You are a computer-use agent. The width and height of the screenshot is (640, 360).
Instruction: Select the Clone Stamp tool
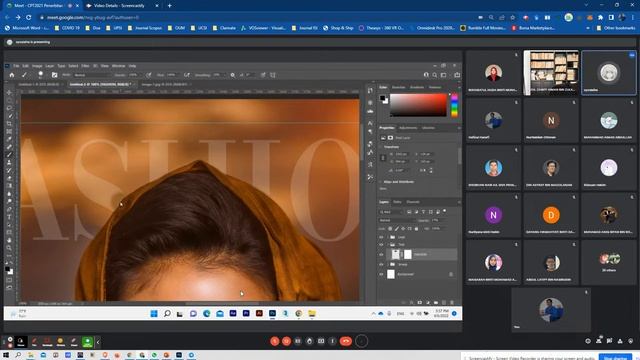(x=9, y=162)
